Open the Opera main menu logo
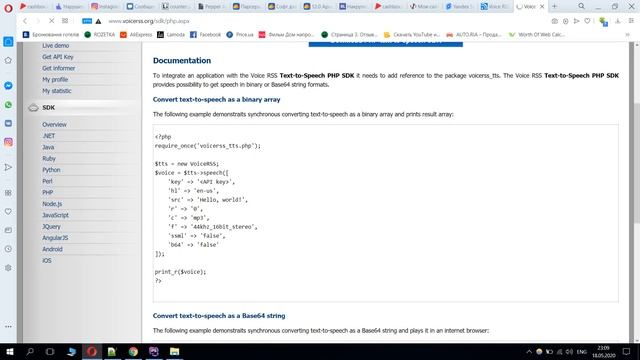Screen dimensions: 640x360 pyautogui.click(x=8, y=8)
